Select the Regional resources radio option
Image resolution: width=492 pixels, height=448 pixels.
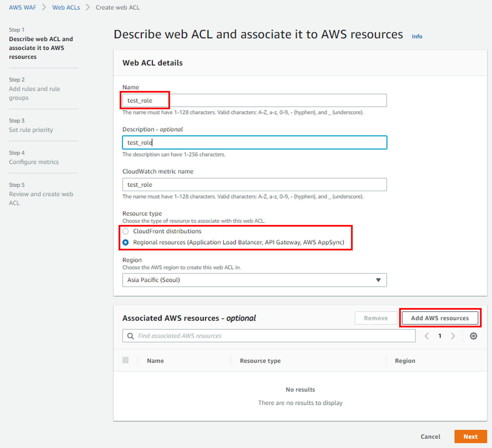[126, 242]
